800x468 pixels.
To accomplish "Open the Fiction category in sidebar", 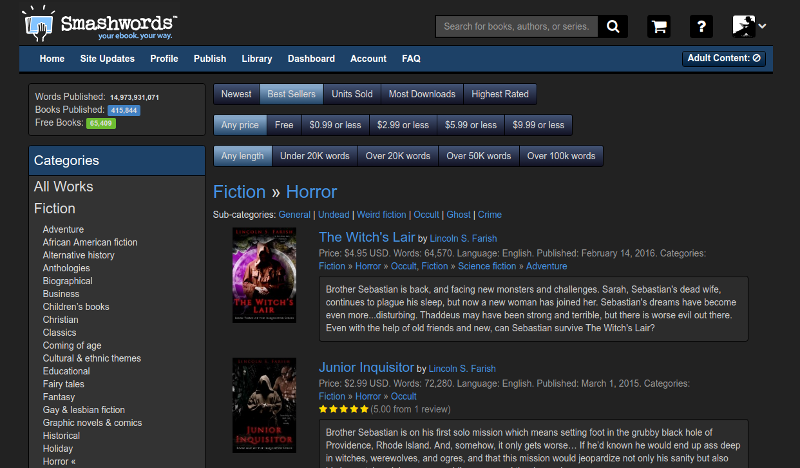I will tap(55, 209).
